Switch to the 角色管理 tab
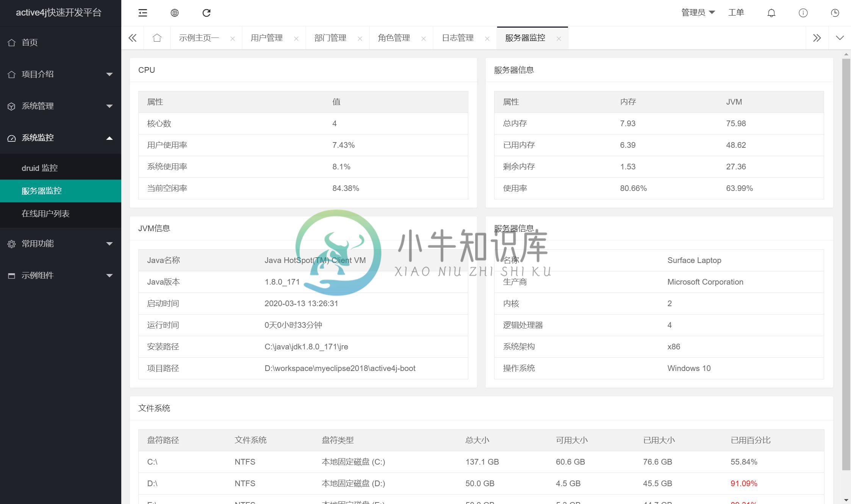Screen dimensions: 851x504 tap(394, 38)
